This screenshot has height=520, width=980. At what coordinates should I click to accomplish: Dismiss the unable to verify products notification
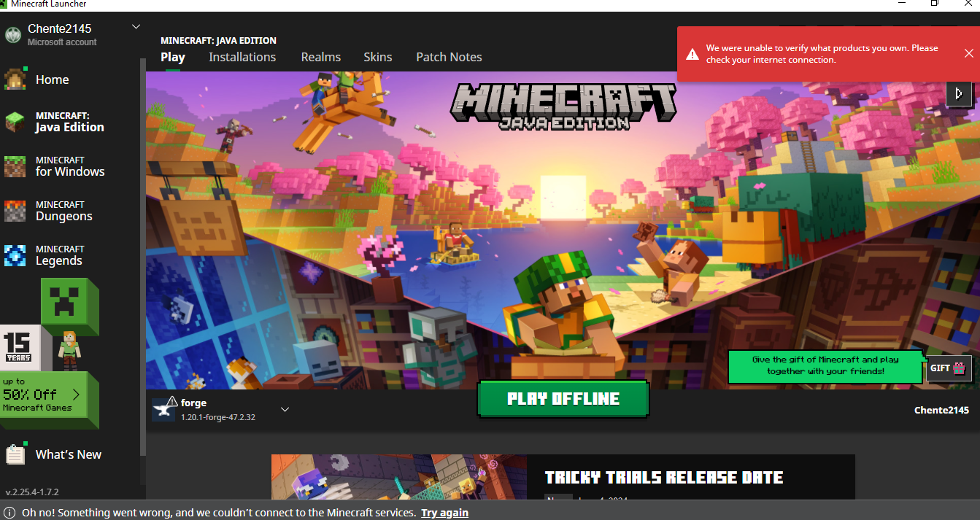pos(968,53)
